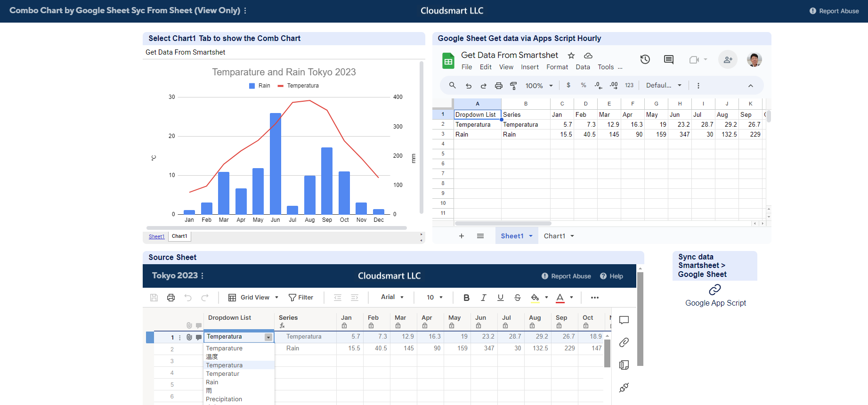Open Smartsheet attachments paperclip panel
This screenshot has width=868, height=405.
click(x=624, y=342)
